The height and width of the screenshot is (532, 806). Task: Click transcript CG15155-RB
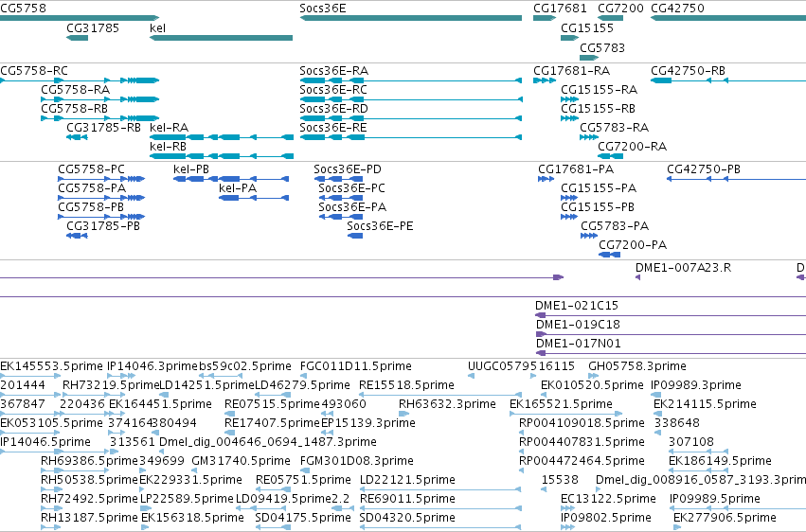pos(569,118)
